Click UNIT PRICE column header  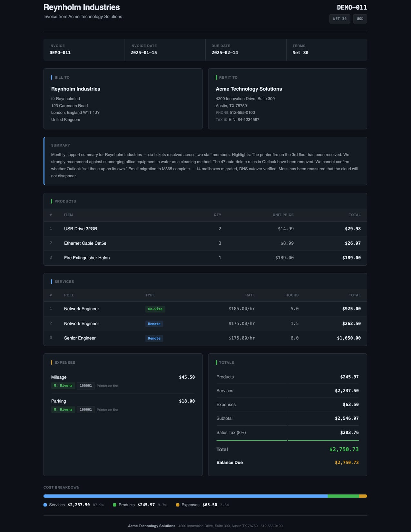[283, 215]
